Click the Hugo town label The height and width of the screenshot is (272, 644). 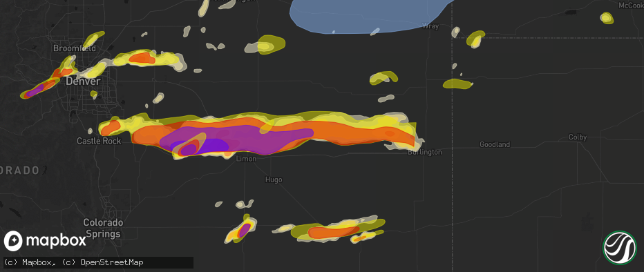pos(274,179)
